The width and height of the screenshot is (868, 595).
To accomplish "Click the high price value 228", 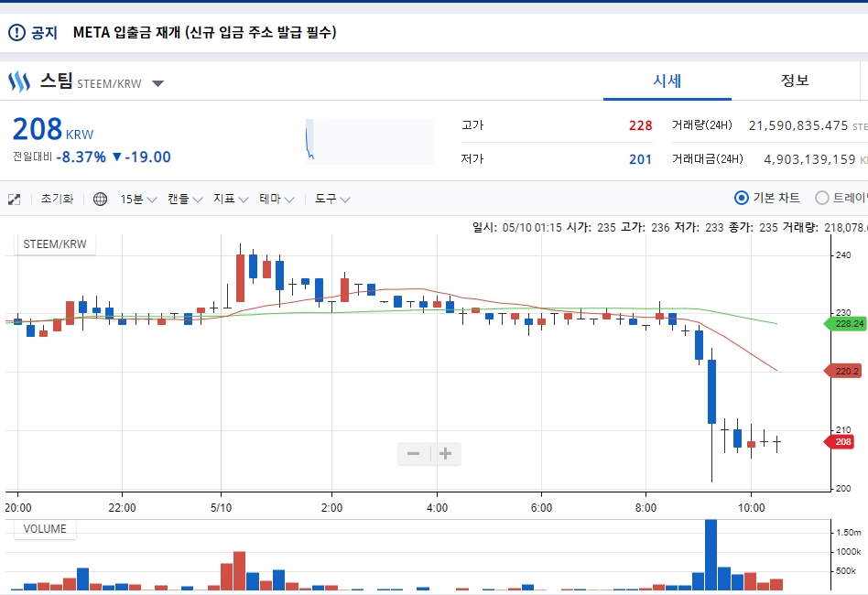I will 640,125.
